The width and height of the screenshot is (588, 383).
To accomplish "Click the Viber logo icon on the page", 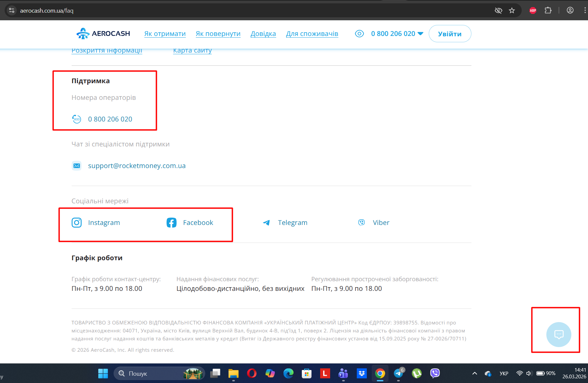I will pos(361,223).
